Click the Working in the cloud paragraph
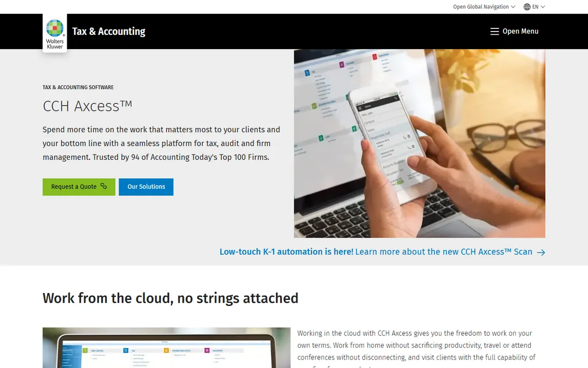Image resolution: width=588 pixels, height=368 pixels. coord(416,349)
